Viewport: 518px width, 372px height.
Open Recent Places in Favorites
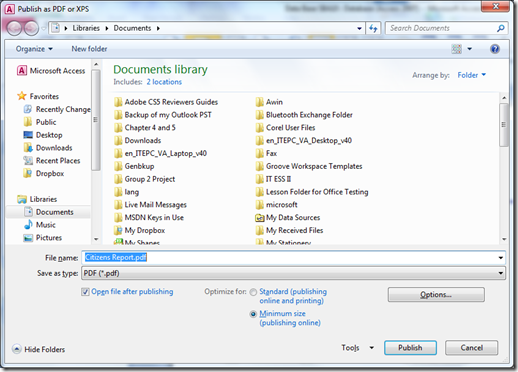(x=52, y=161)
